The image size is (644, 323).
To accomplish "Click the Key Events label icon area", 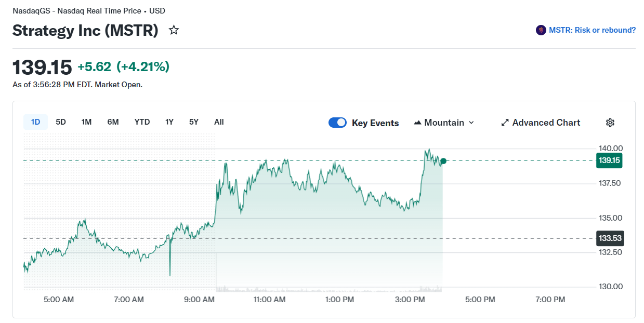I will (x=375, y=123).
